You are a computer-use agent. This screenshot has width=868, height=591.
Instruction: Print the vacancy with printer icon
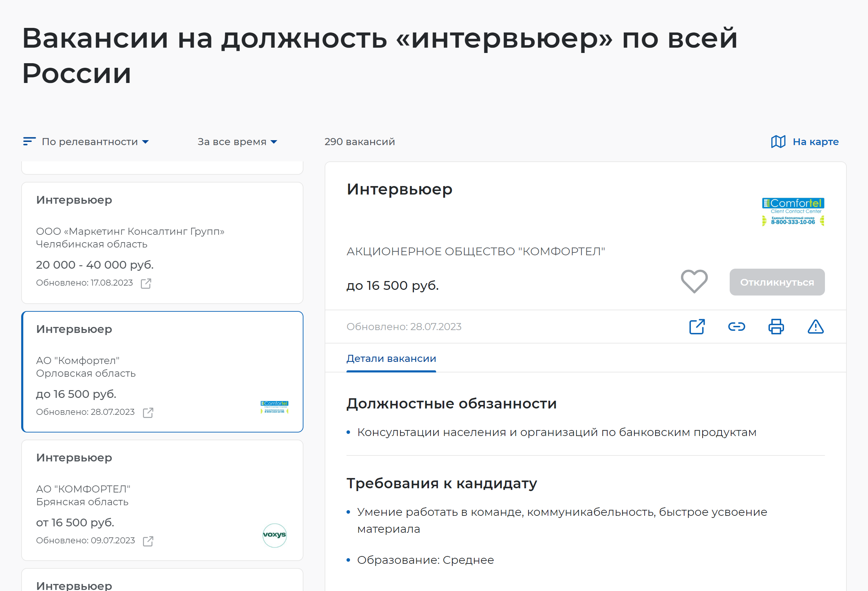click(x=776, y=327)
